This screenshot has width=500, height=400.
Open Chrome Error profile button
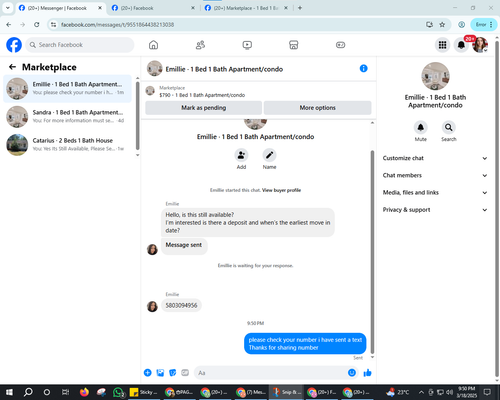coord(483,24)
